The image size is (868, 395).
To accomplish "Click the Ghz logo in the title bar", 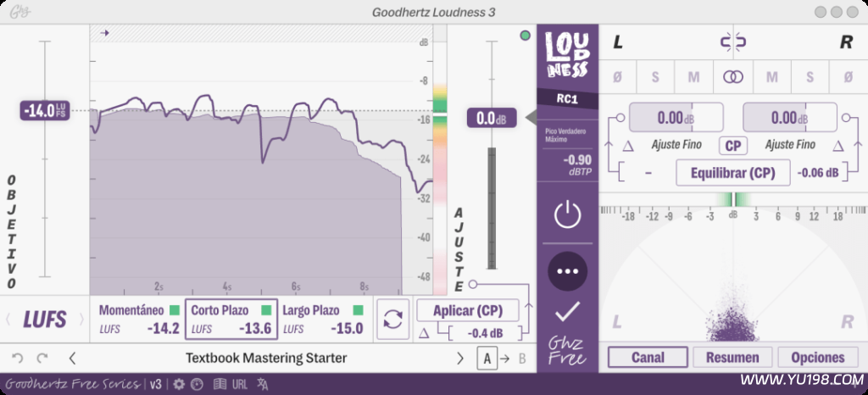I will (x=19, y=12).
